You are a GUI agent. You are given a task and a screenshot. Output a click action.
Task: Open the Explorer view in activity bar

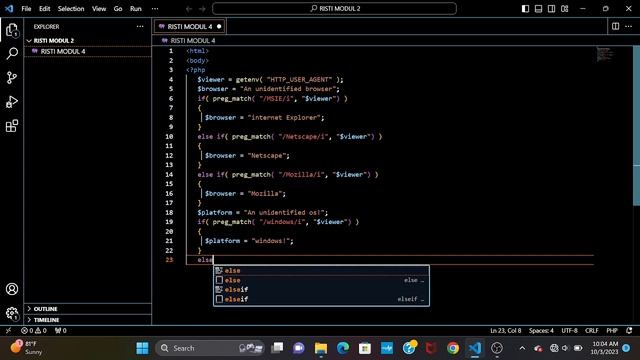[12, 30]
